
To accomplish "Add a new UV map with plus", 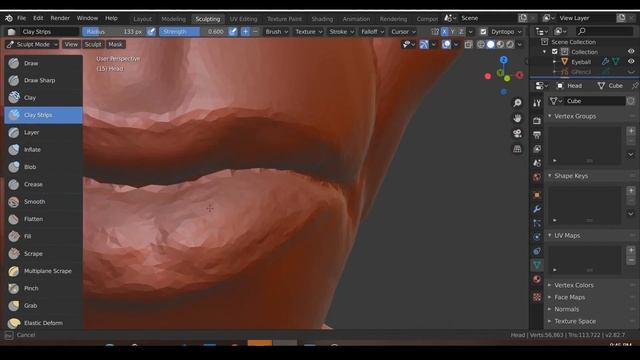I will 631,250.
